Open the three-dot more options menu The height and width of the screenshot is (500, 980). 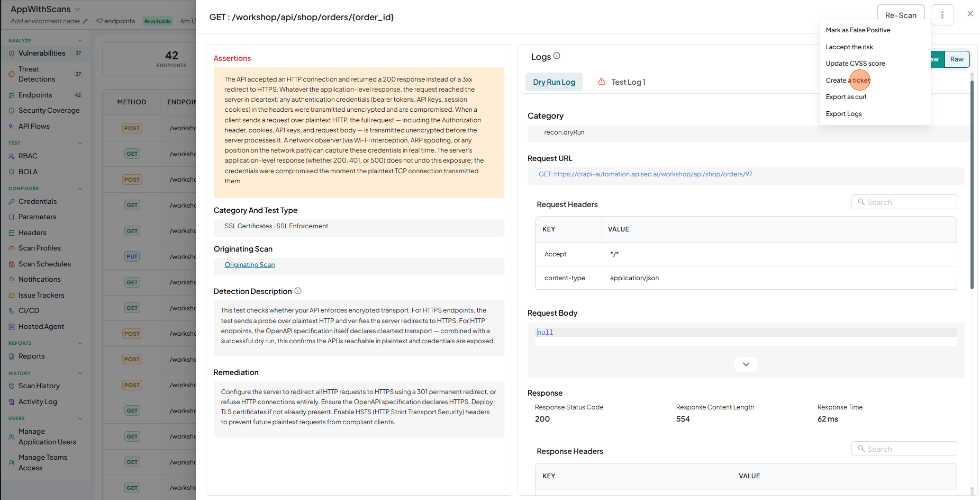click(x=942, y=15)
